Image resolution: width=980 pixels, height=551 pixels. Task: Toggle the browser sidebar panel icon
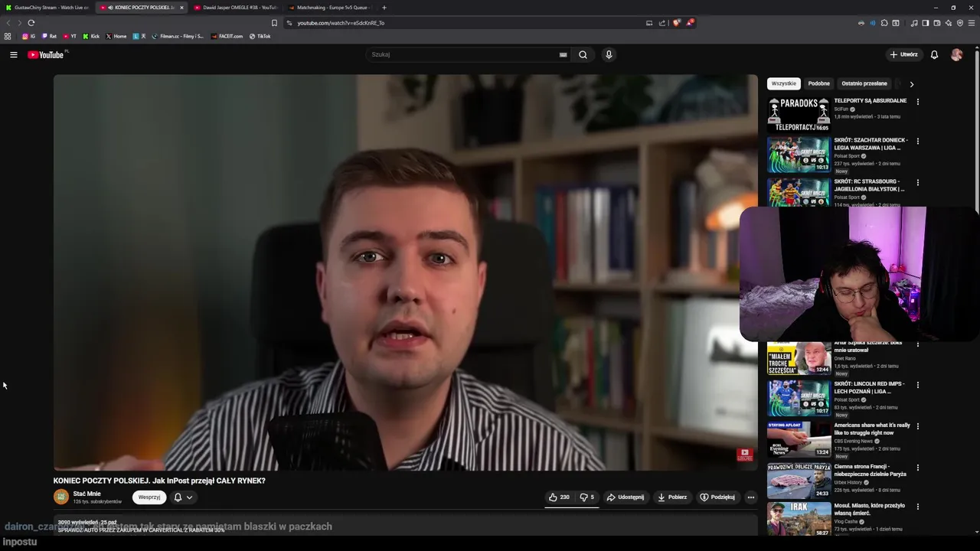click(926, 23)
